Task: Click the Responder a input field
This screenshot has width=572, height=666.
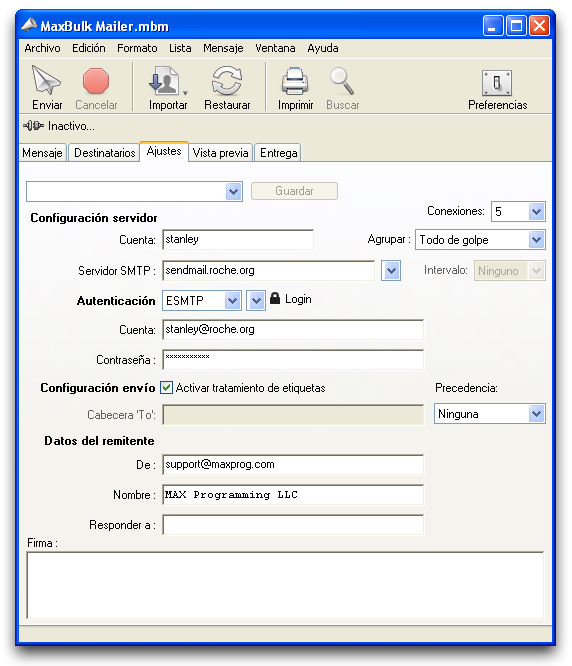Action: pyautogui.click(x=293, y=525)
